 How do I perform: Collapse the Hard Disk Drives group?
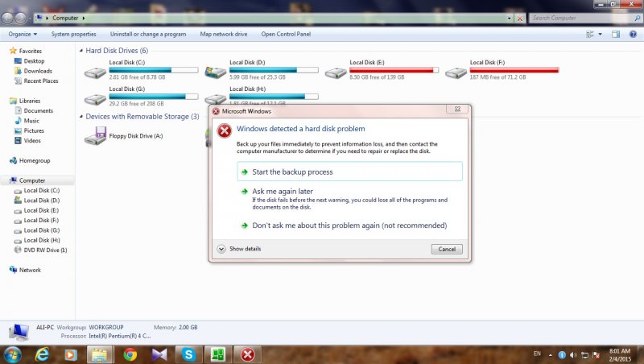81,51
